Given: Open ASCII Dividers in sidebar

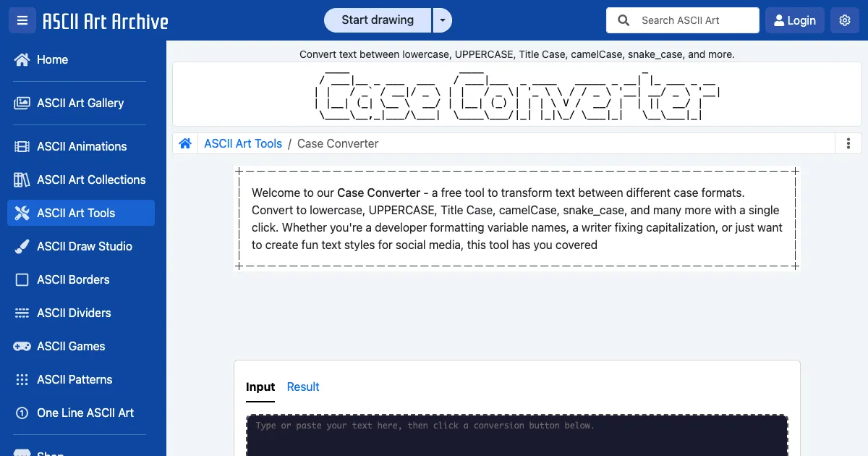Looking at the screenshot, I should tap(74, 313).
